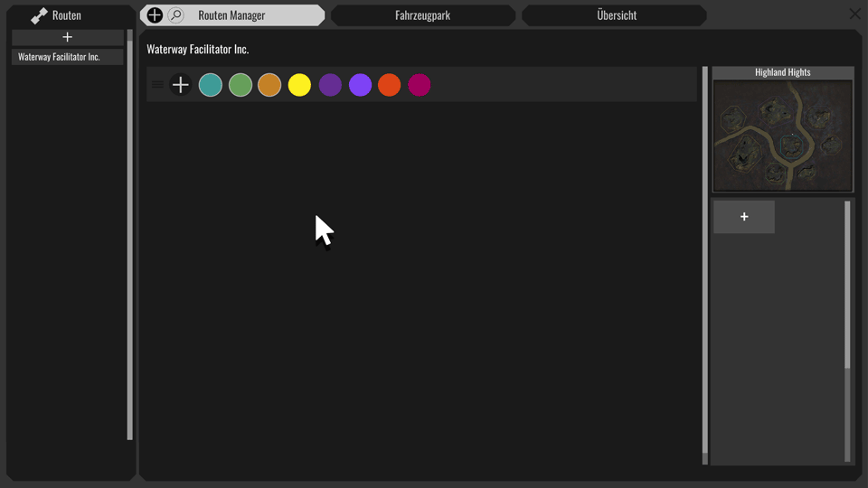The width and height of the screenshot is (868, 488).
Task: Add new route with sidebar plus button
Action: pos(67,37)
